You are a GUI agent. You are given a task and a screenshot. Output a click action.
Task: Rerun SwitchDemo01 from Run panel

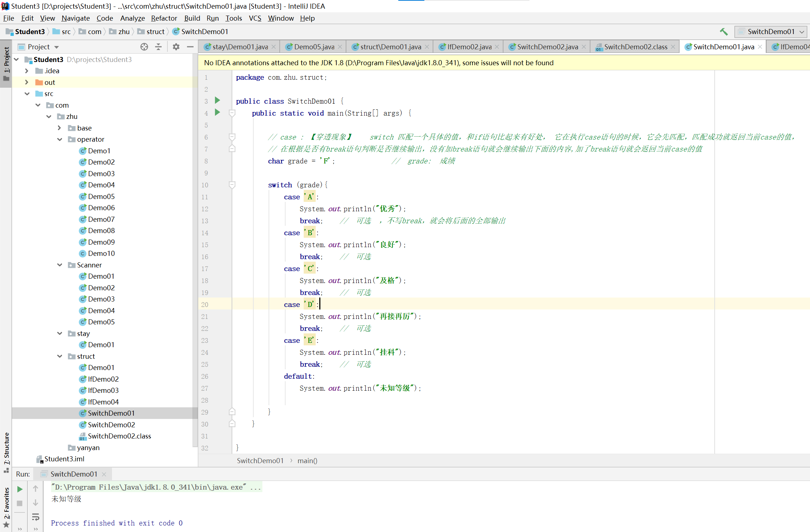click(20, 489)
